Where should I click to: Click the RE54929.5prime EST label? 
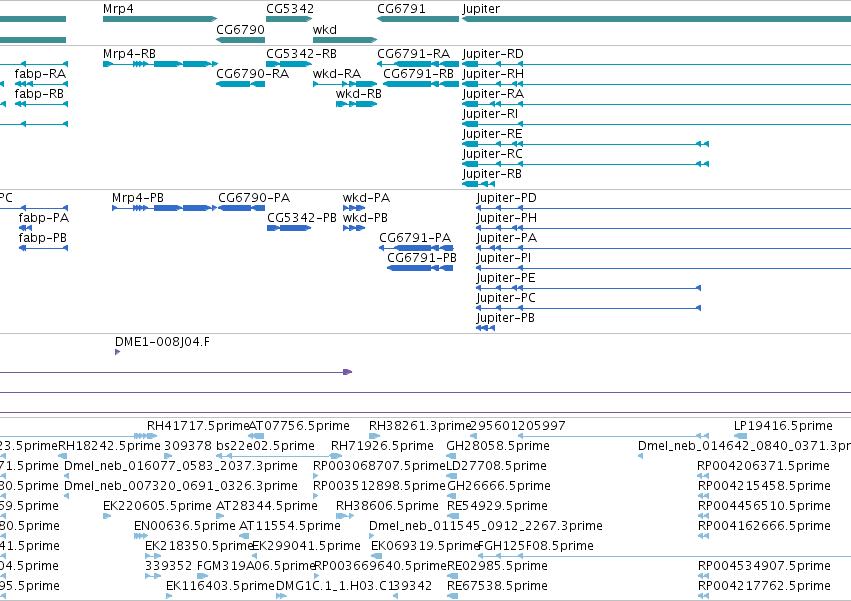coord(497,506)
